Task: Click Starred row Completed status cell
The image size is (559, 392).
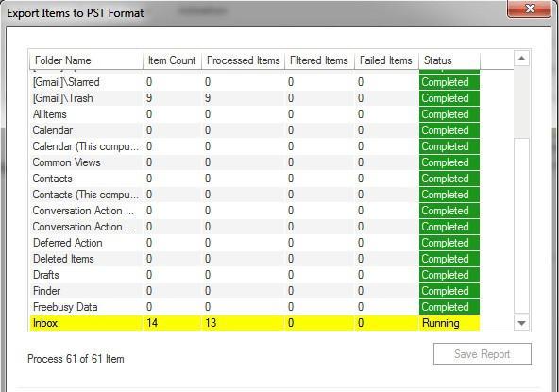Action: [x=449, y=82]
